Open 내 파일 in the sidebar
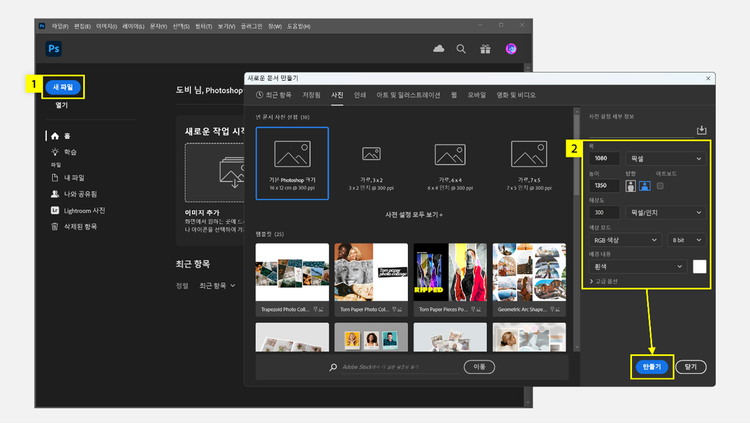Viewport: 750px width, 423px height. click(67, 178)
